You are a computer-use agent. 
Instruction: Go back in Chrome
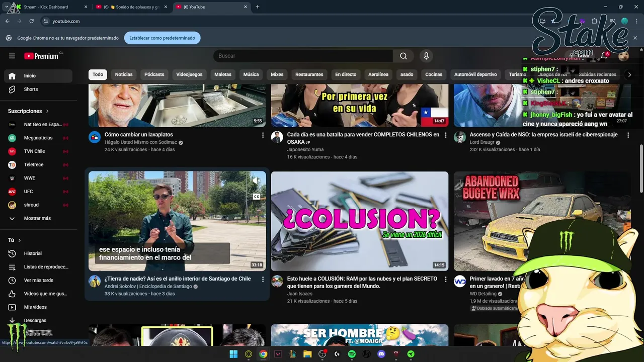[x=8, y=21]
